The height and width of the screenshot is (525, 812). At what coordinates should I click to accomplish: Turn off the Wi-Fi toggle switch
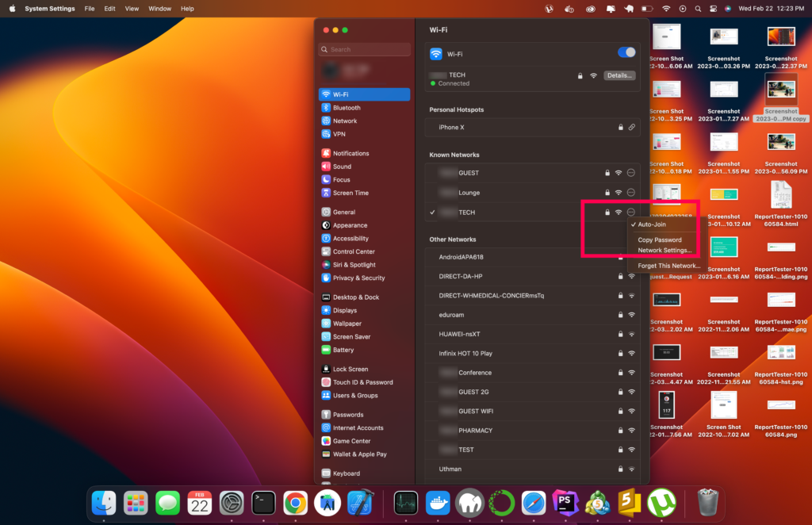pos(626,53)
